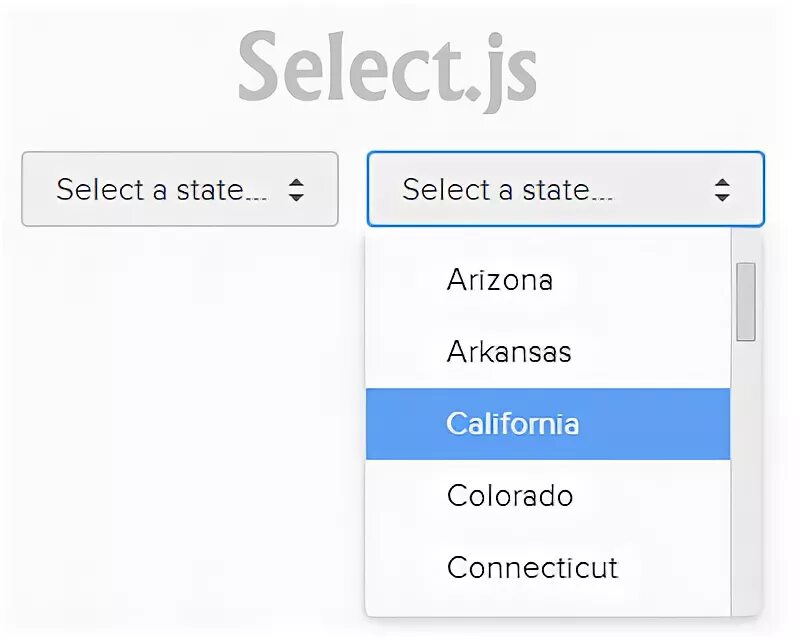The width and height of the screenshot is (800, 640).
Task: Select Connecticut from the list
Action: click(532, 568)
